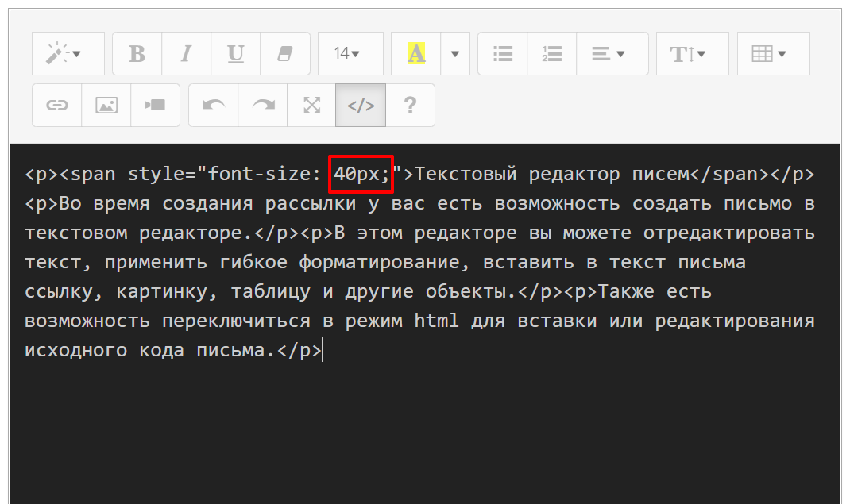Toggle bold formatting

tap(137, 54)
